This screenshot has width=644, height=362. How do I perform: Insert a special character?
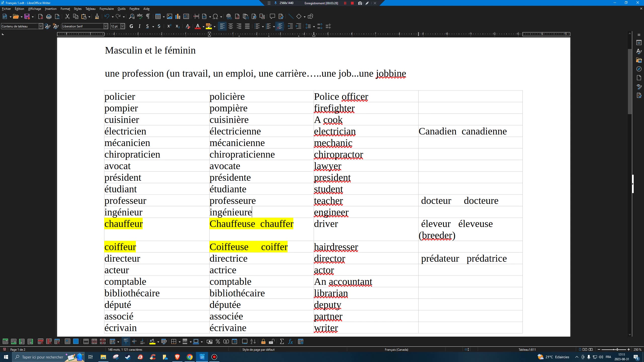pos(216,16)
